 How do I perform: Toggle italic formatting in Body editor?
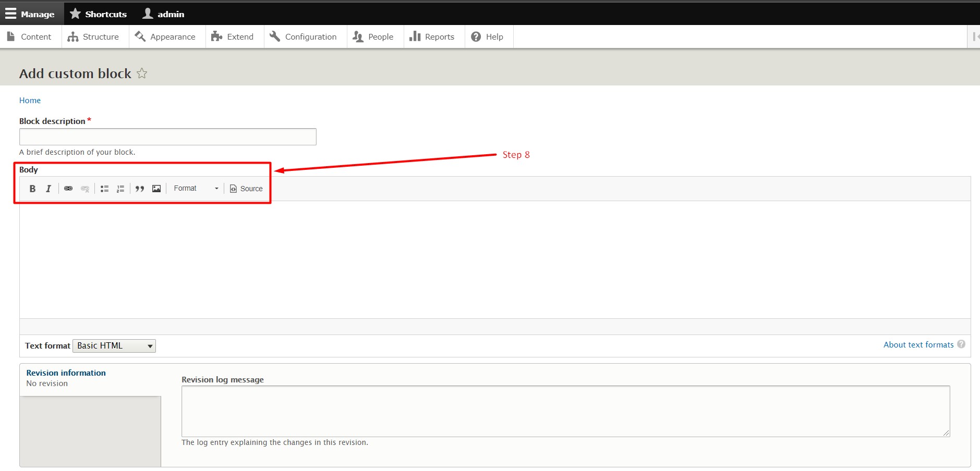coord(49,189)
